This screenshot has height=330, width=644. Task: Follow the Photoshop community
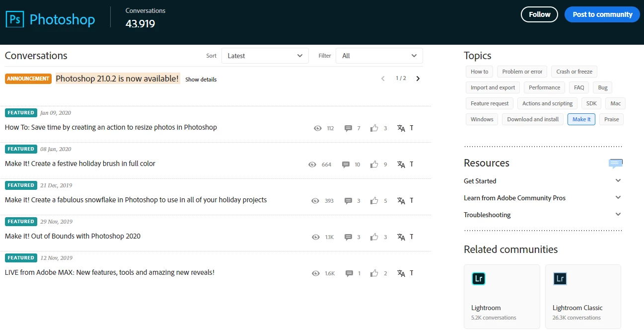coord(539,14)
